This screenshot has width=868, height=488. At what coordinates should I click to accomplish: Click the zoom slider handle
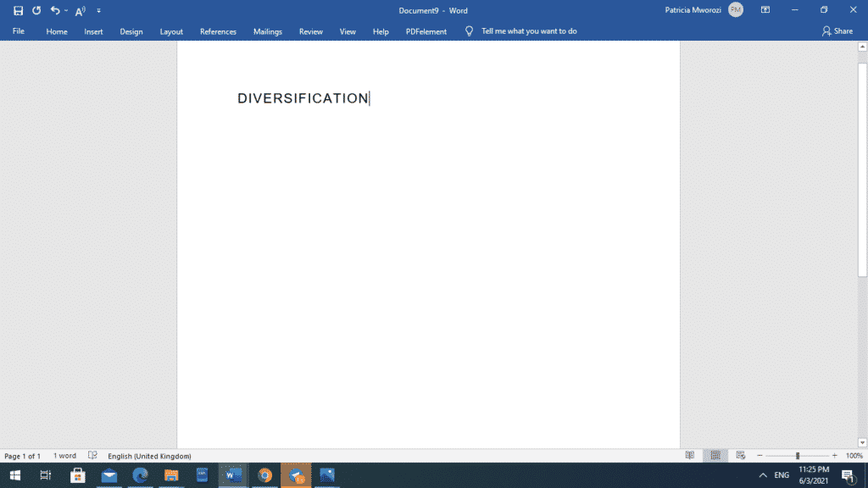(x=798, y=455)
